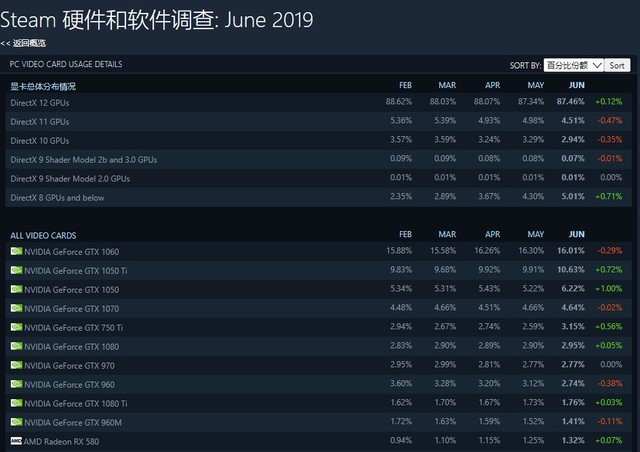Click the JUN column header in video cards
Image resolution: width=640 pixels, height=452 pixels.
point(576,234)
